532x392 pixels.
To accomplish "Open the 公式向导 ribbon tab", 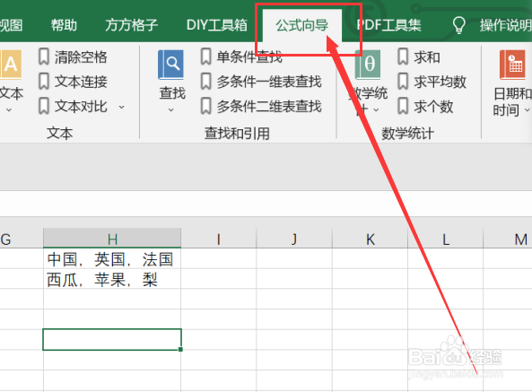I will [301, 25].
